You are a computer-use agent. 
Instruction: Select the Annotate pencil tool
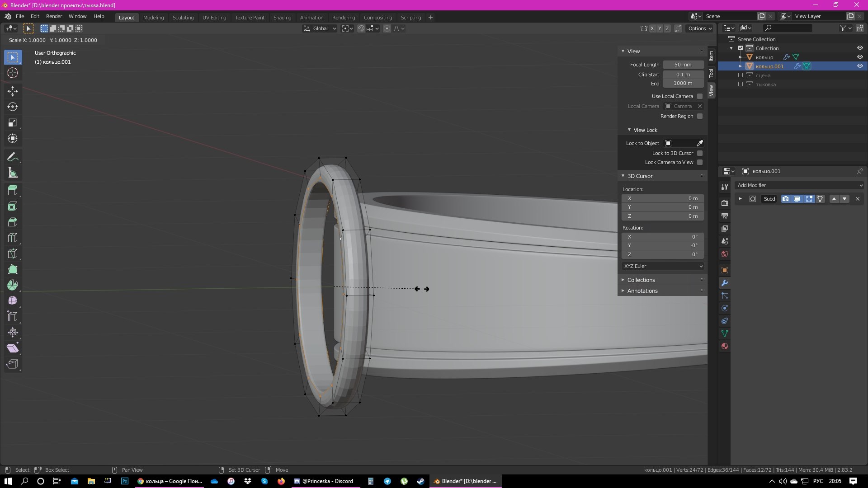click(13, 157)
